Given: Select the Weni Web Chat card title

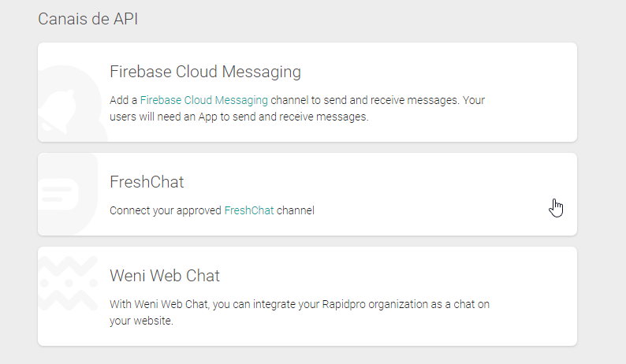Looking at the screenshot, I should [x=165, y=276].
